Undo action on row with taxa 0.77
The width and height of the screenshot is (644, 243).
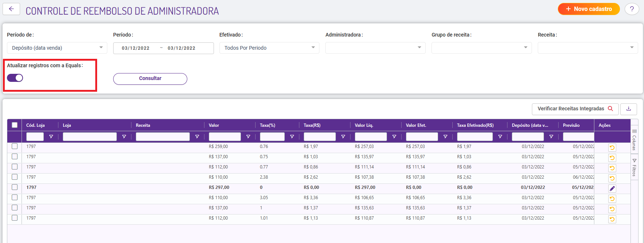pyautogui.click(x=612, y=168)
